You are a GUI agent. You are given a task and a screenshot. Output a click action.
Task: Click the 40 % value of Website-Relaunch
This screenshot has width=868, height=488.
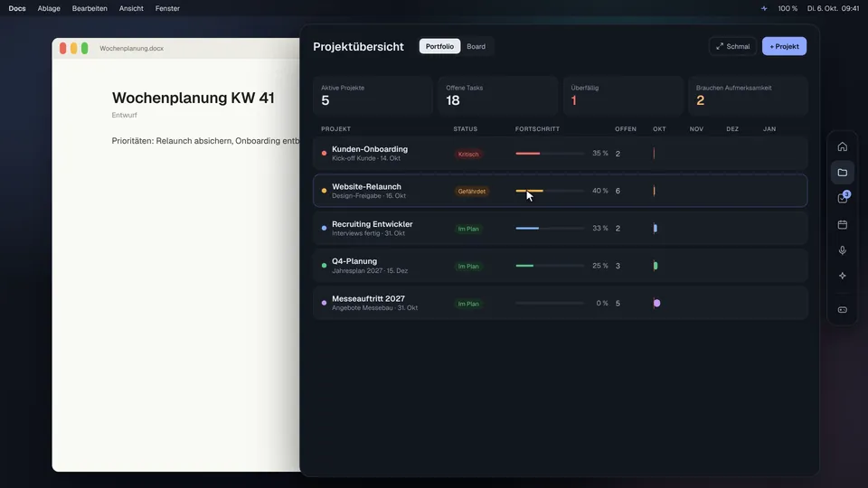pos(600,191)
